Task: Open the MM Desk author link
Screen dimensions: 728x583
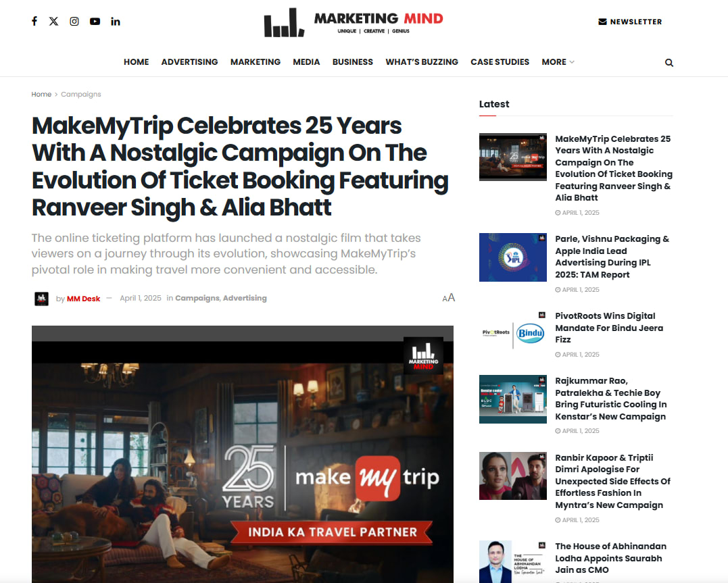Action: click(x=84, y=299)
